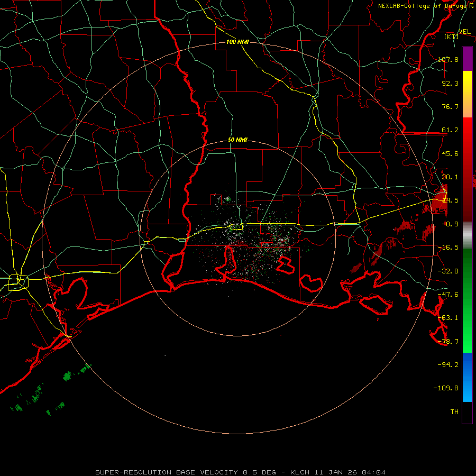The height and width of the screenshot is (476, 476).
Task: Pick the red segment of the color bar
Action: [x=467, y=169]
